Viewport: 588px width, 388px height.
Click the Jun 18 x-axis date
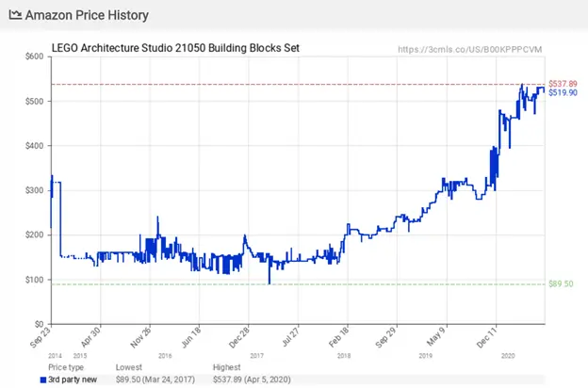pyautogui.click(x=190, y=336)
